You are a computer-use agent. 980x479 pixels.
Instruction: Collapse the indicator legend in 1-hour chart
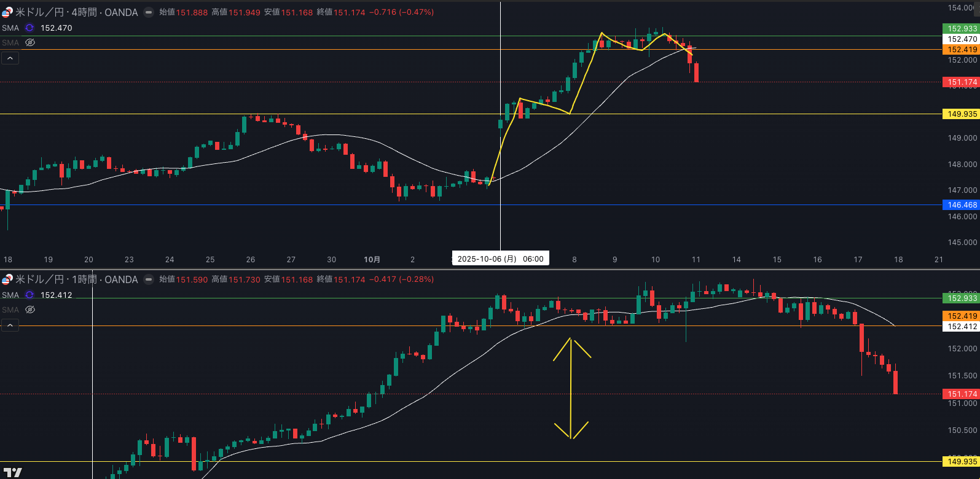coord(10,325)
